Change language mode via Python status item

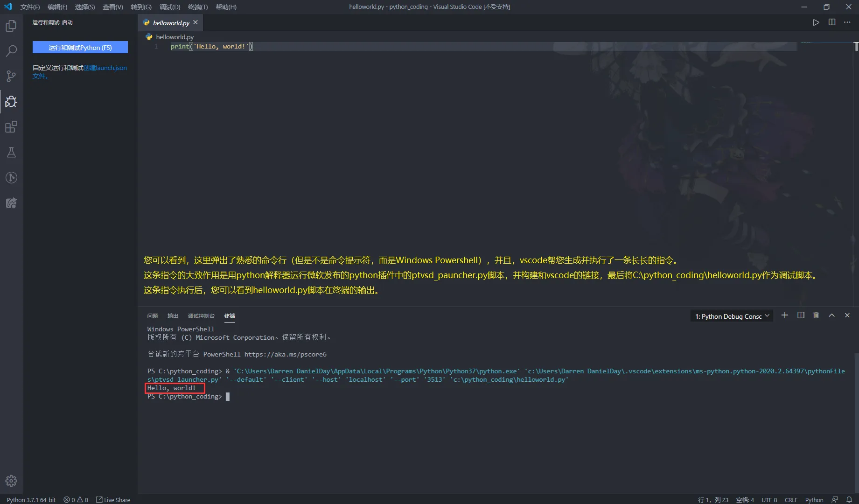[x=814, y=500]
